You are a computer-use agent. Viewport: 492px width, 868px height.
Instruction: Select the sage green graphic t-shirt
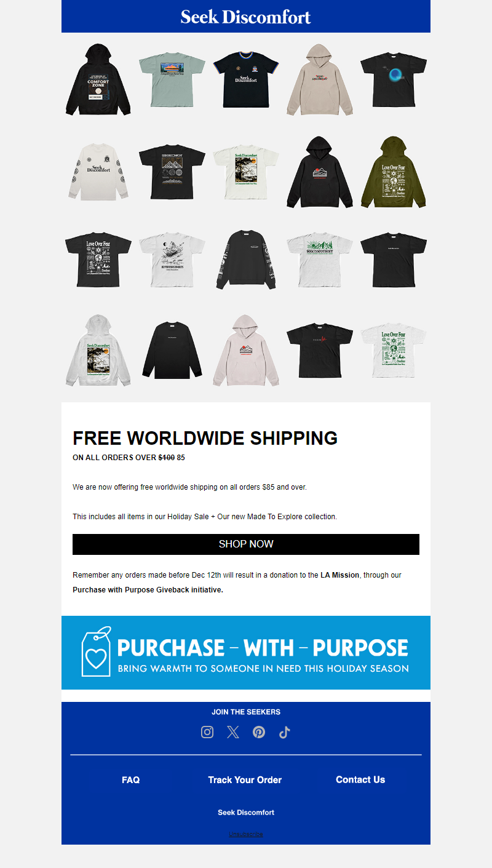pyautogui.click(x=172, y=79)
